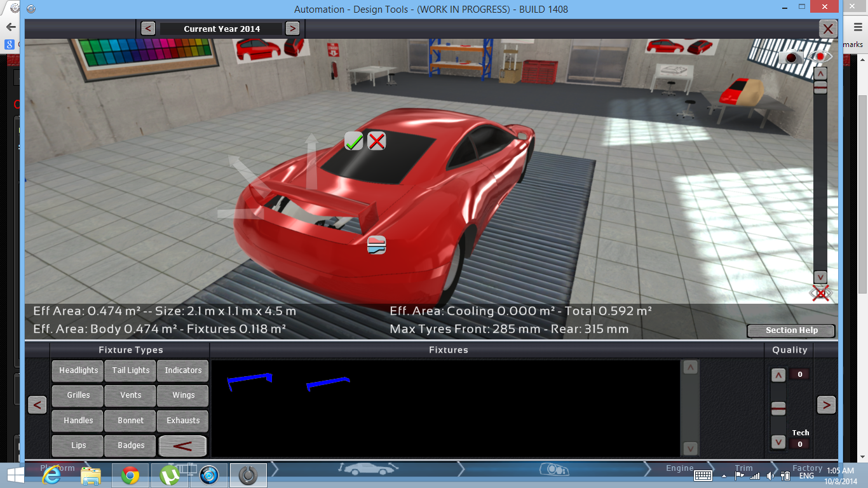Image resolution: width=868 pixels, height=488 pixels.
Task: Open Google Chrome from taskbar
Action: pos(130,475)
